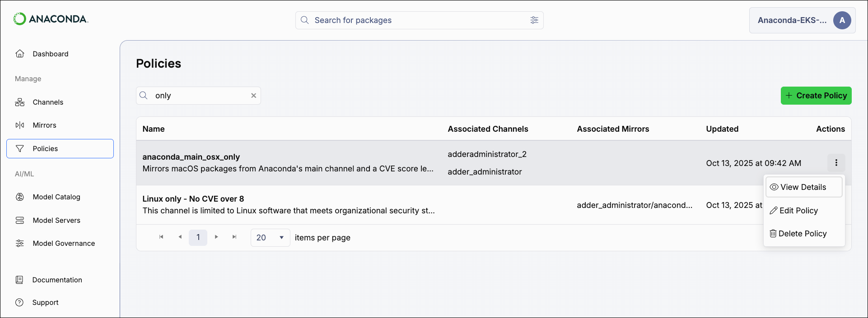
Task: Click the Updated column header
Action: coord(722,129)
